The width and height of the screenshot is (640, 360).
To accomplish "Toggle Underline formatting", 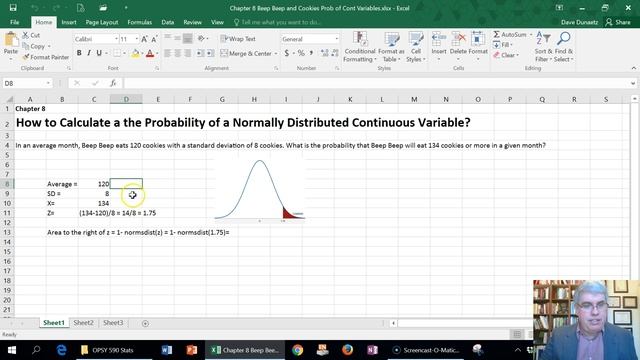I will point(99,53).
